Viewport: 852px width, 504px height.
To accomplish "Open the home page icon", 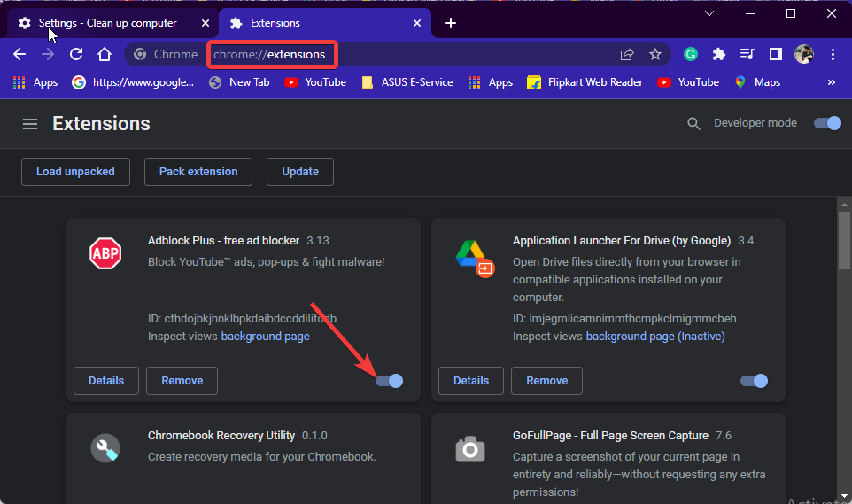I will [105, 54].
